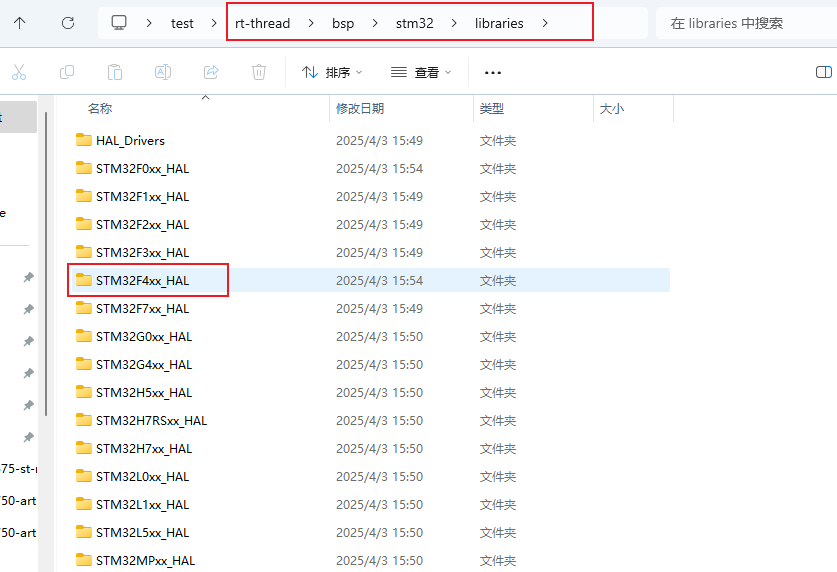Expand chevron after This PC icon
The width and height of the screenshot is (837, 572).
(x=149, y=23)
